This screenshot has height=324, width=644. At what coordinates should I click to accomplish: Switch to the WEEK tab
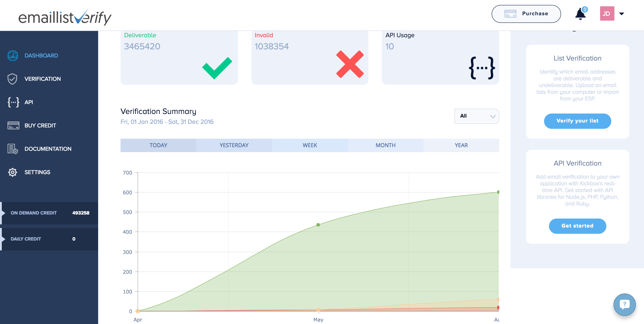pos(309,145)
